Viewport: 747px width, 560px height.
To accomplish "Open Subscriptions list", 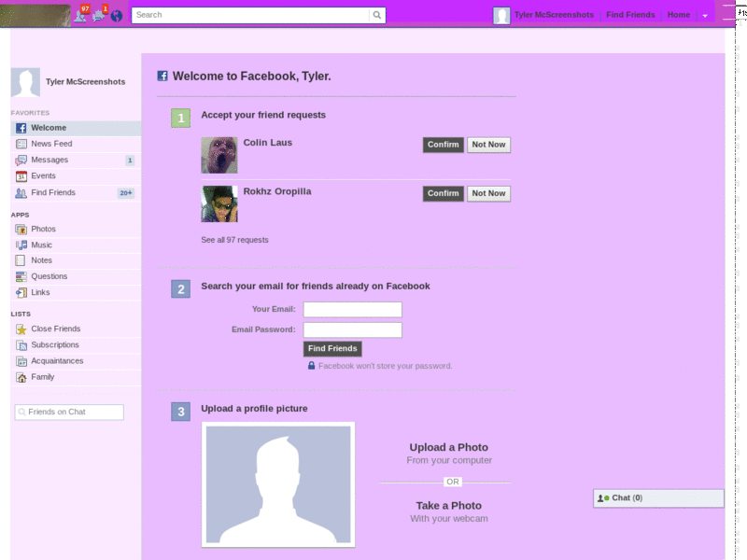I will coord(76,344).
